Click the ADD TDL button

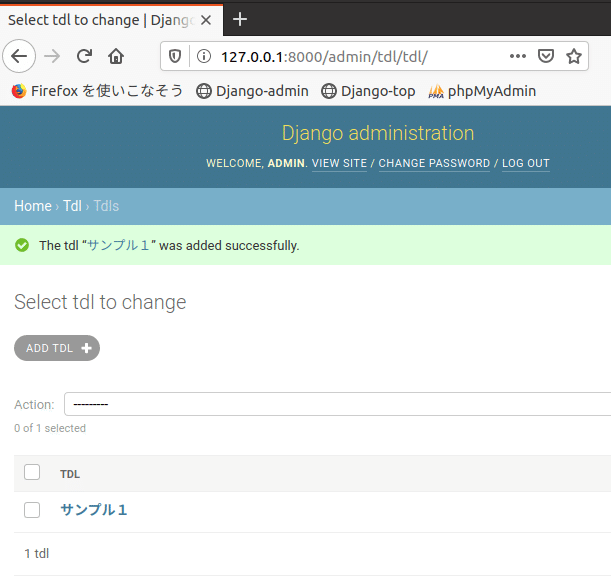tap(57, 348)
